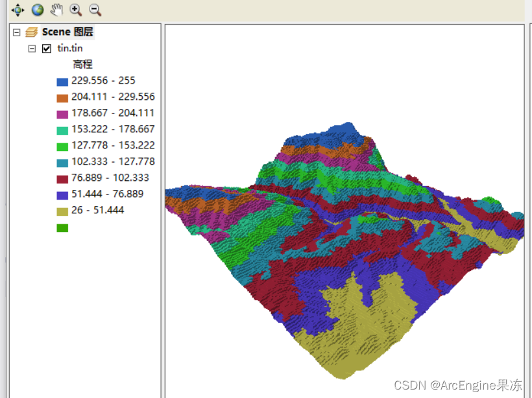
Task: Click the small green swatch at legend bottom
Action: [x=62, y=227]
